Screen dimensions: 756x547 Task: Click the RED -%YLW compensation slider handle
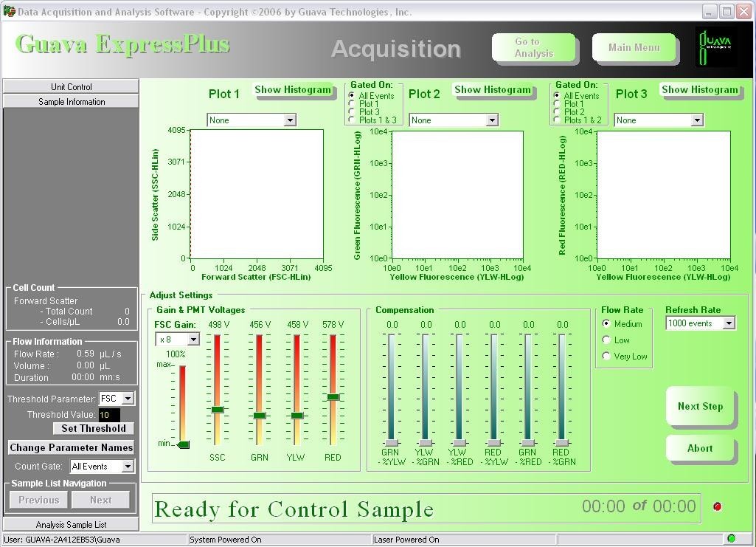tap(494, 442)
